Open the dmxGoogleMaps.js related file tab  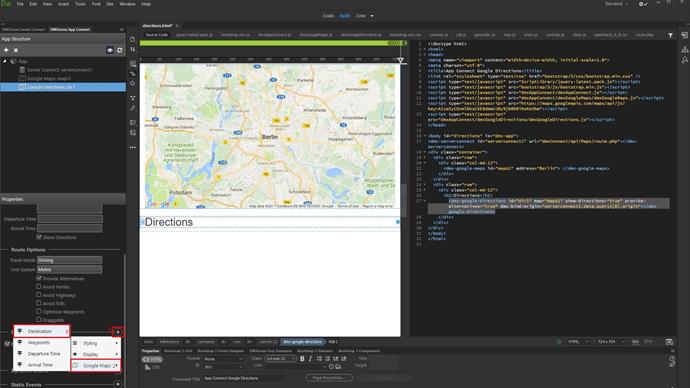tap(316, 35)
